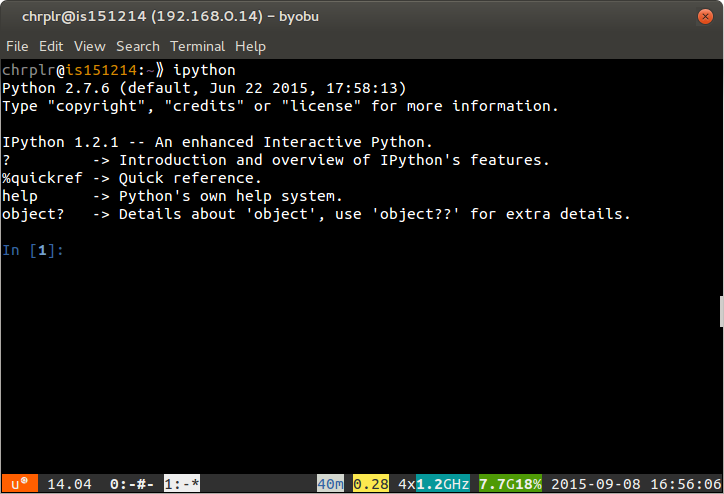The width and height of the screenshot is (724, 494).
Task: Open the Edit menu
Action: (51, 46)
